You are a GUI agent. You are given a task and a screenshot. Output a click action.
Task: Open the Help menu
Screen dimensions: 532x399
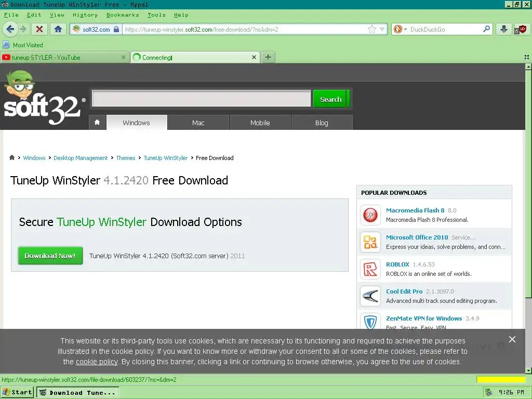click(181, 15)
